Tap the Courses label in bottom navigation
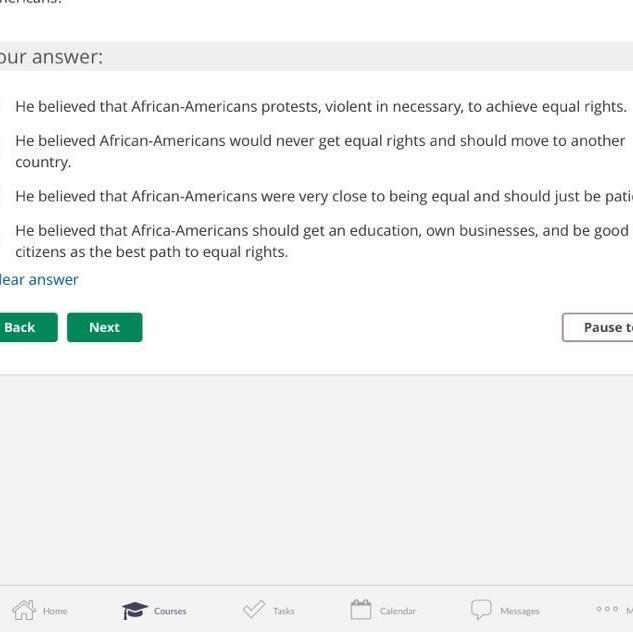 coord(170,611)
